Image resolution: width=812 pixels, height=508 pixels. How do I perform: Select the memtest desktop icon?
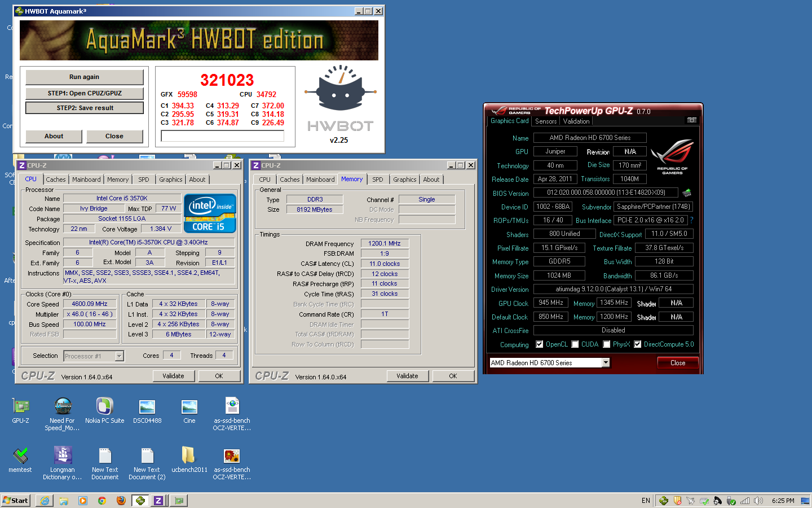click(20, 459)
